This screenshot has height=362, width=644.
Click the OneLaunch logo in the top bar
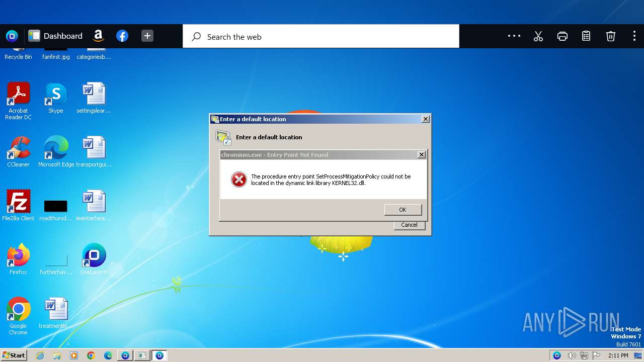[x=12, y=36]
